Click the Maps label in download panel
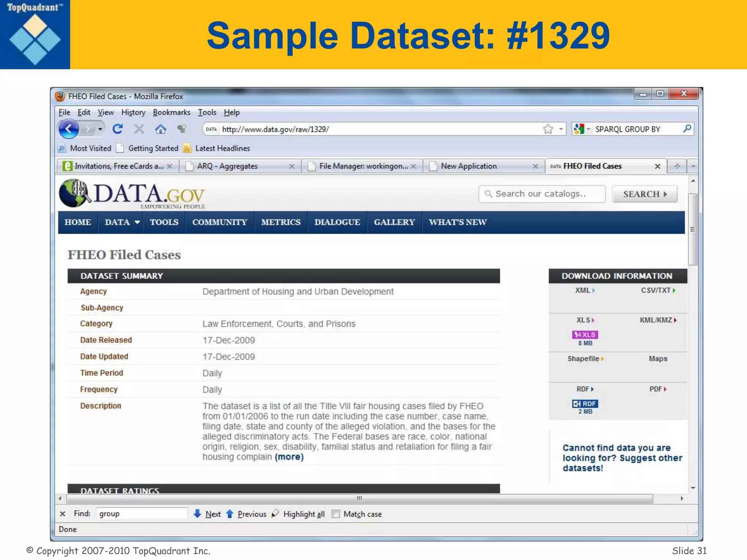The height and width of the screenshot is (560, 747). click(658, 359)
